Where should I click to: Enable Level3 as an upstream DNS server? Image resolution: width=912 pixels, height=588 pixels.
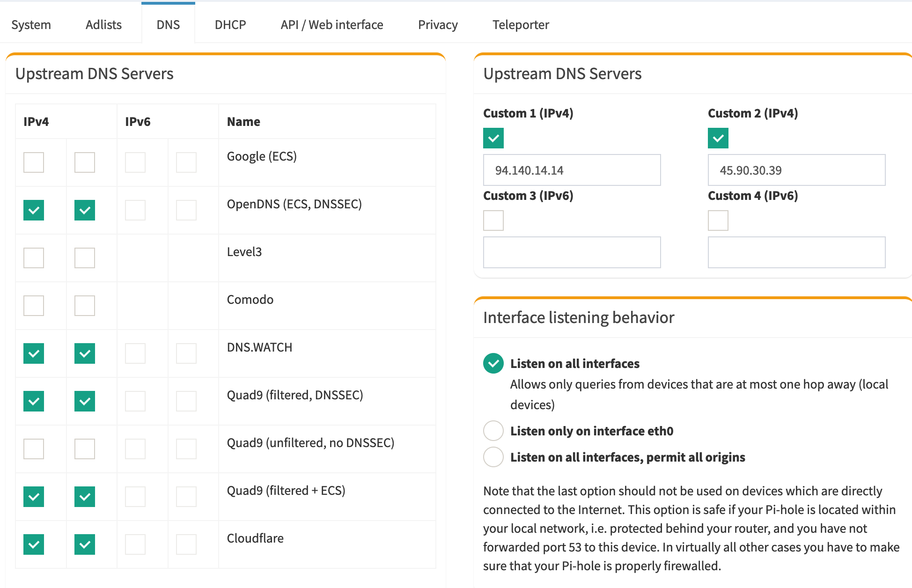tap(33, 258)
